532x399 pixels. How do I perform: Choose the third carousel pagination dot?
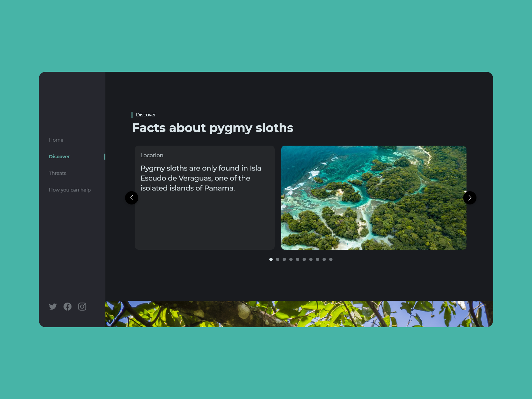284,259
